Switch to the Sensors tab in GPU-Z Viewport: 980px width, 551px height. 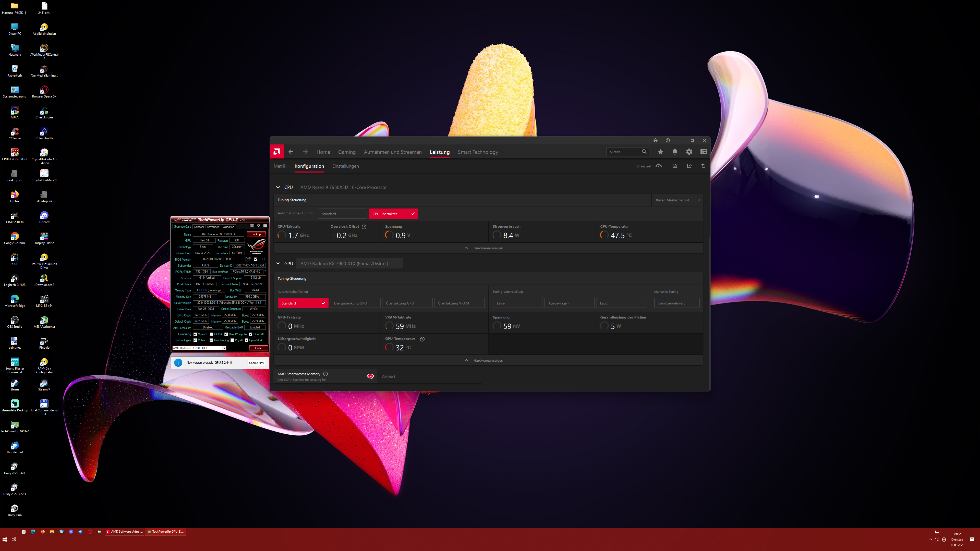(199, 227)
